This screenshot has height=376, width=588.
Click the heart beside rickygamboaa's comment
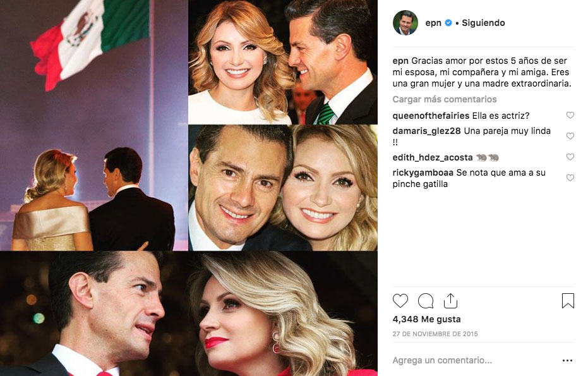(570, 177)
